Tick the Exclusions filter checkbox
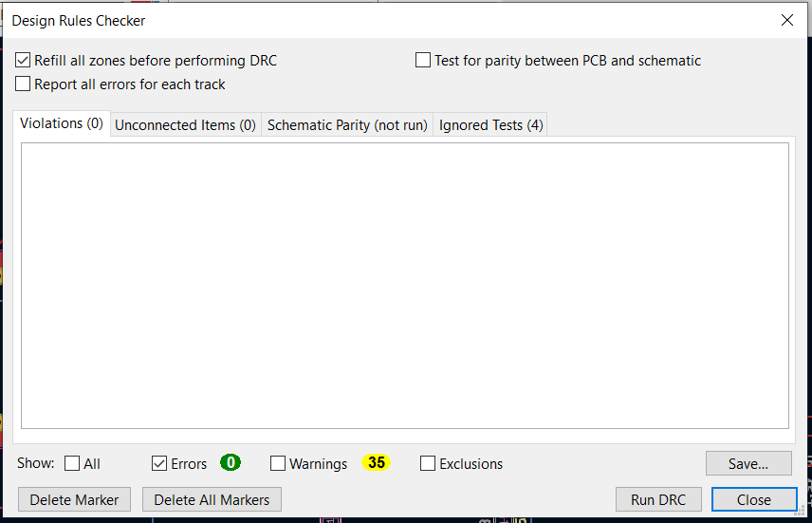This screenshot has height=523, width=812. coord(428,464)
